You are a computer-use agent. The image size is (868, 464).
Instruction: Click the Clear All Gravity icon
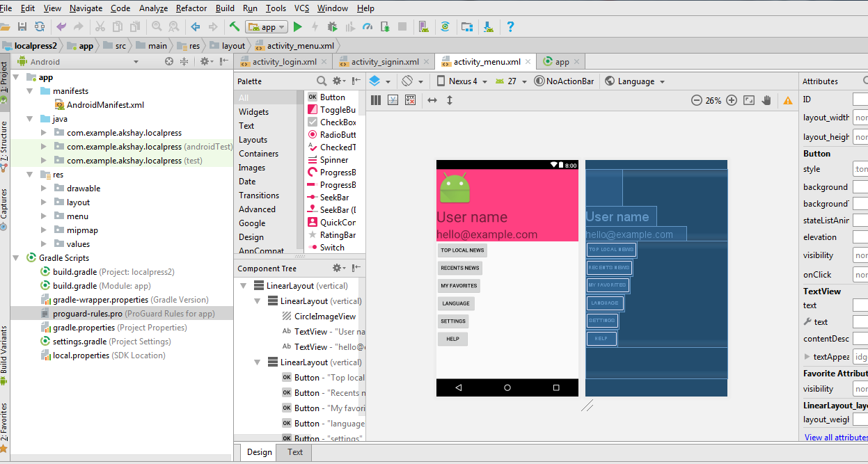pyautogui.click(x=411, y=100)
